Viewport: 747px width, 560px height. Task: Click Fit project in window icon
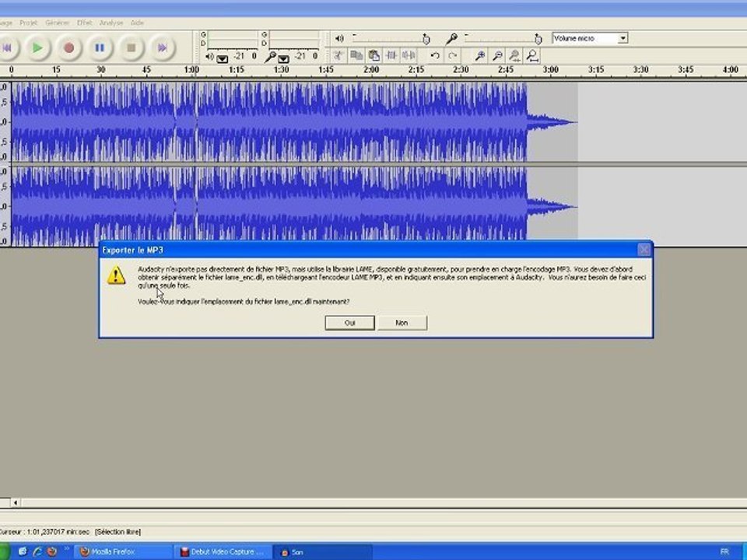[532, 56]
